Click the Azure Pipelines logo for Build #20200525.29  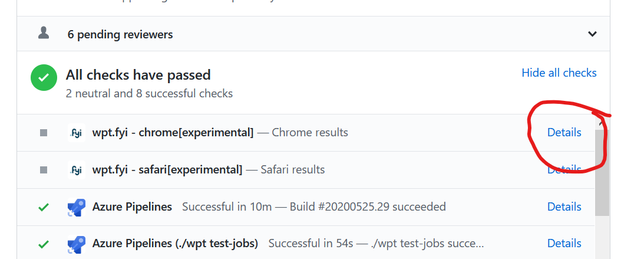tap(77, 207)
